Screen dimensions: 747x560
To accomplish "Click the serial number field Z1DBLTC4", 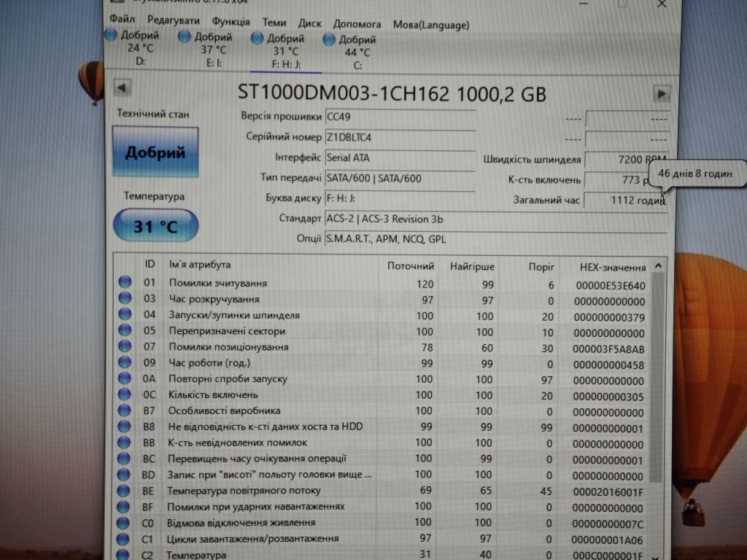I will [x=400, y=138].
